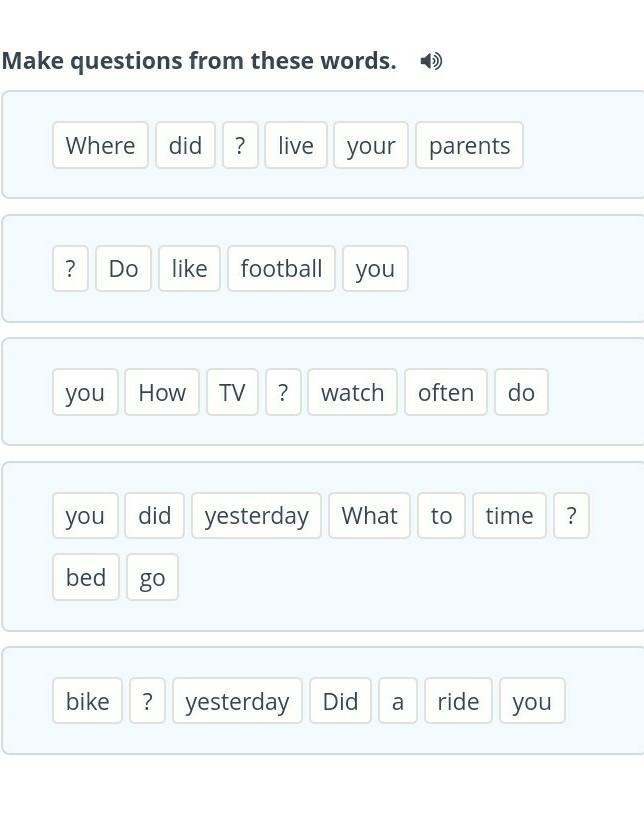Choose the 'time' word tile
This screenshot has width=644, height=826.
[509, 516]
